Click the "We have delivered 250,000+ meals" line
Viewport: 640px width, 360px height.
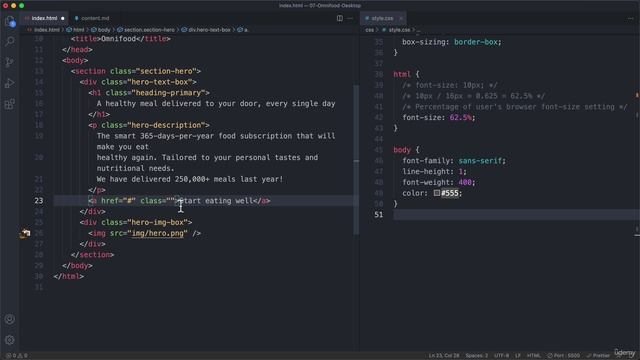(190, 179)
